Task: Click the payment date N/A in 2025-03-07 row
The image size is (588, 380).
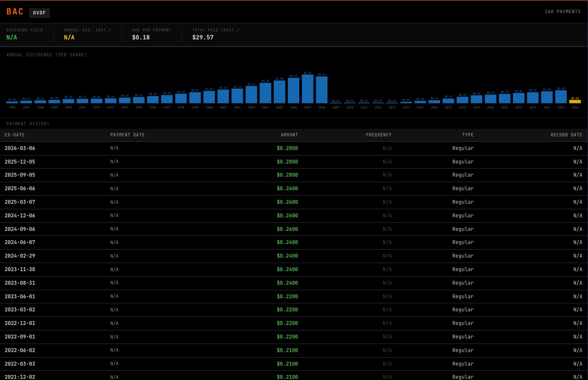Action: click(x=114, y=202)
